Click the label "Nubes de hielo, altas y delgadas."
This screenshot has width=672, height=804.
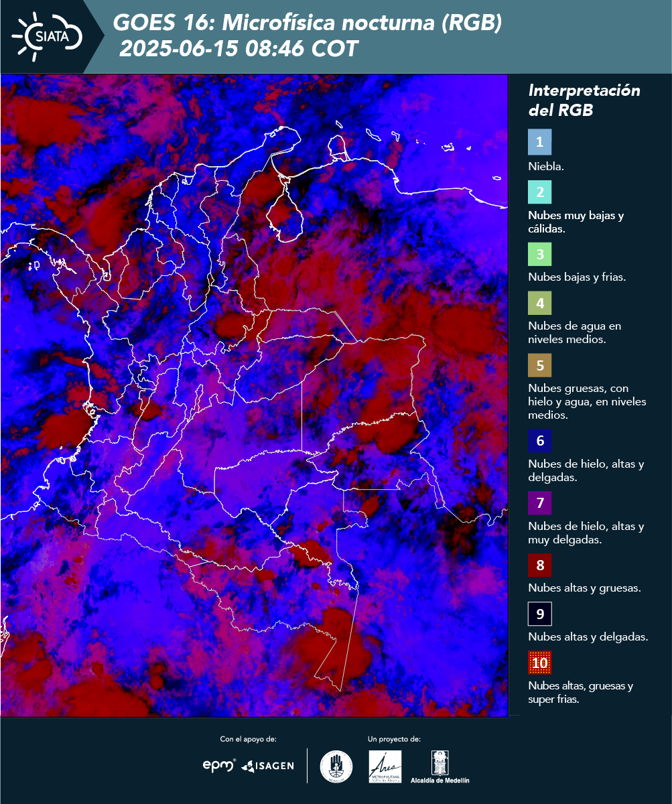coord(586,470)
